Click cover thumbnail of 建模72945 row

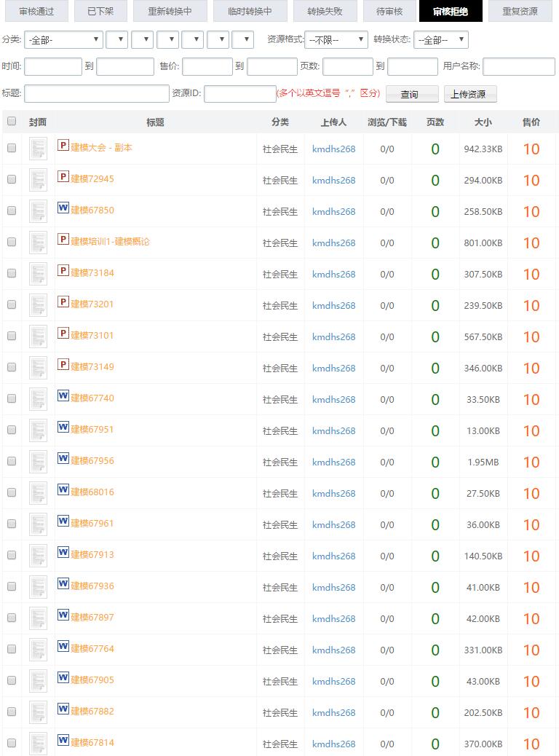(x=38, y=180)
